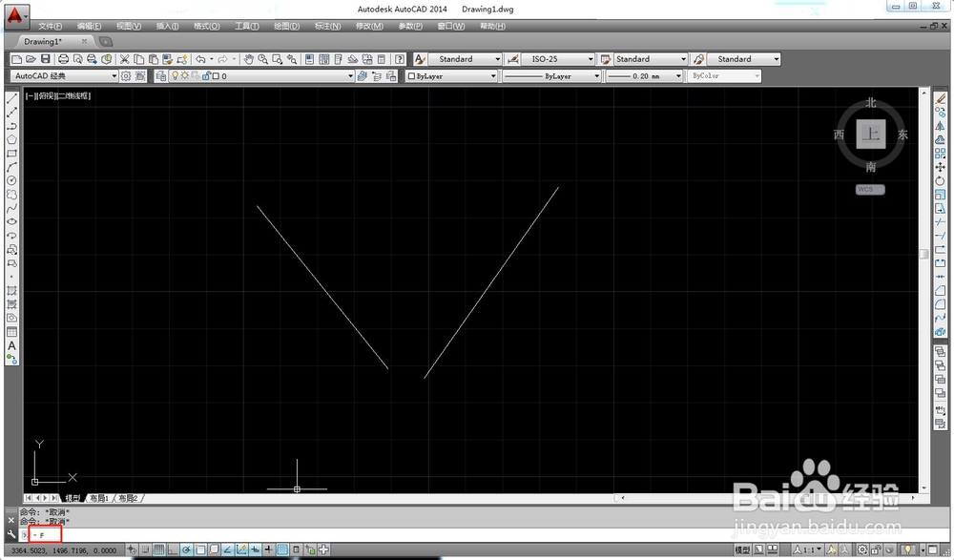This screenshot has width=954, height=560.
Task: Toggle Ortho Mode in status bar
Action: pyautogui.click(x=173, y=550)
